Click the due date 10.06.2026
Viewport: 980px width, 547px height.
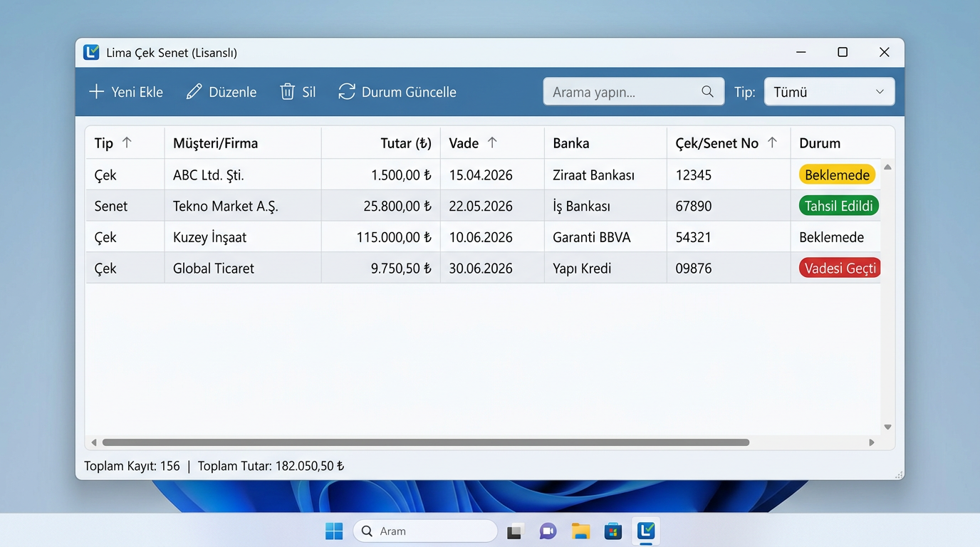coord(481,237)
